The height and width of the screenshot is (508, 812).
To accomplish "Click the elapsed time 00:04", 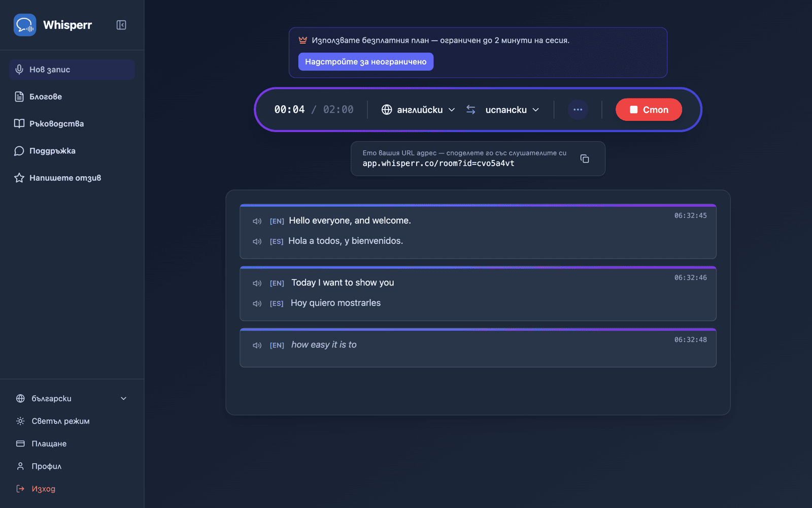I will [x=289, y=110].
